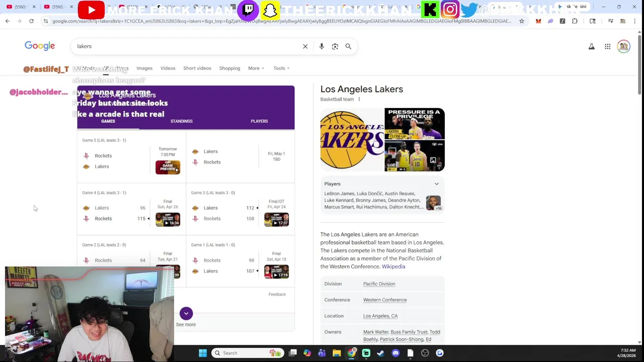Play Game 3 highlights thumbnail 17:37

tap(276, 220)
